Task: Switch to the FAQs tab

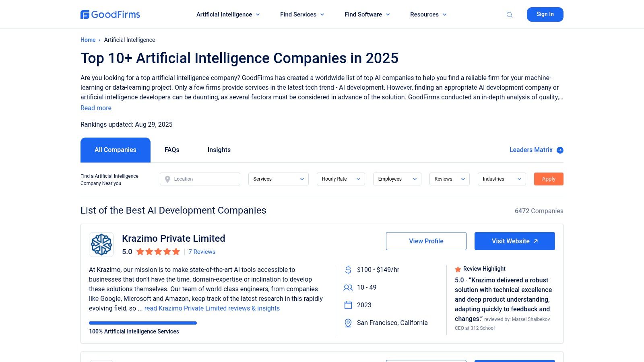Action: [172, 150]
